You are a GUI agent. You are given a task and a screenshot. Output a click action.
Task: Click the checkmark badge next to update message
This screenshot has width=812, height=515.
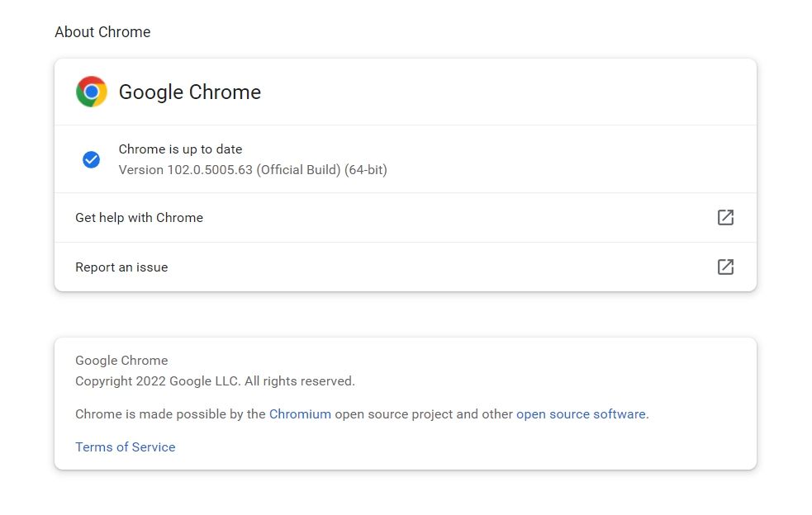pos(91,159)
